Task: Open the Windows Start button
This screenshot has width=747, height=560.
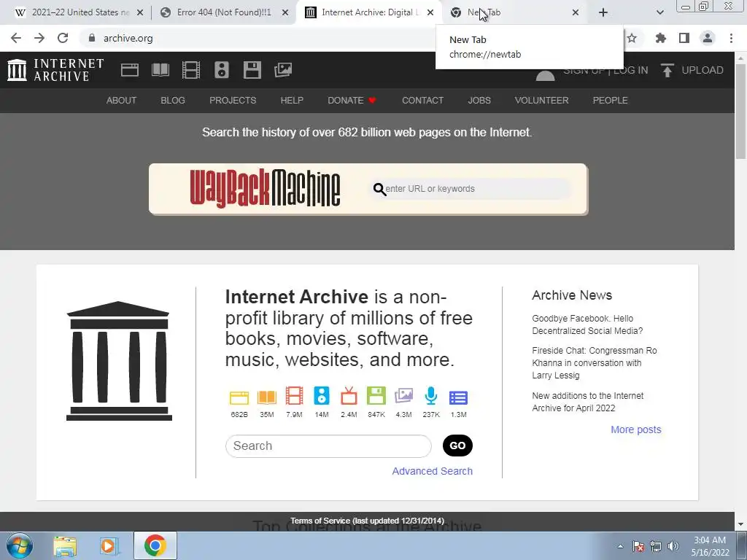Action: [20, 545]
